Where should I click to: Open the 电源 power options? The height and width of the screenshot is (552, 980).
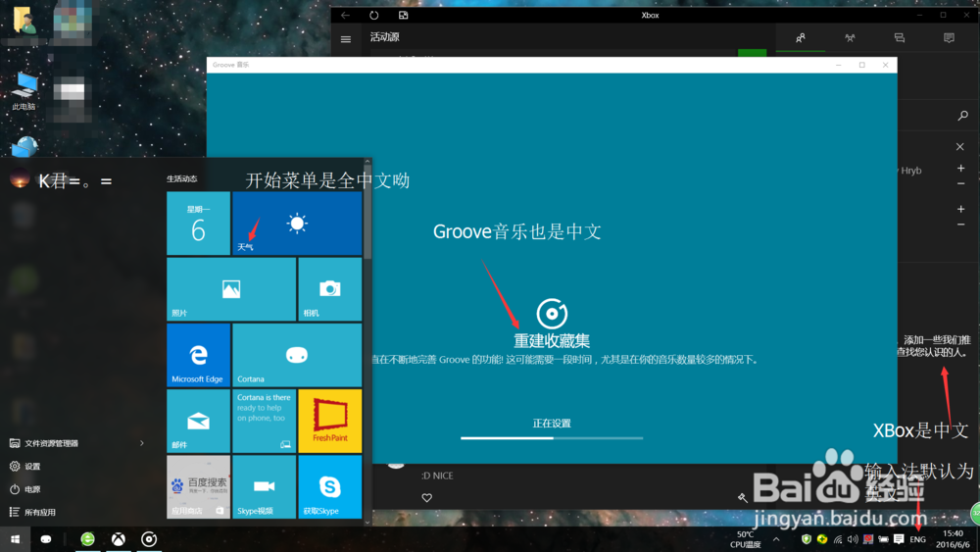click(x=32, y=489)
